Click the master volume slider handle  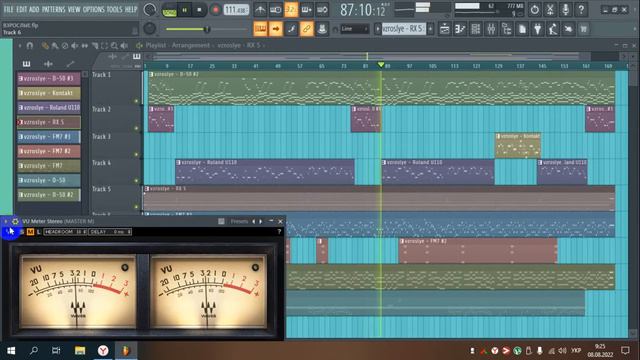click(207, 29)
